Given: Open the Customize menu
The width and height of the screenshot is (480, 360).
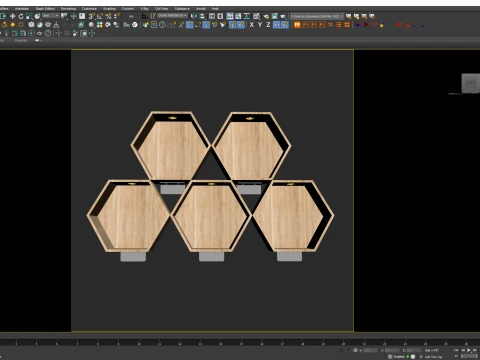Looking at the screenshot, I should [89, 8].
